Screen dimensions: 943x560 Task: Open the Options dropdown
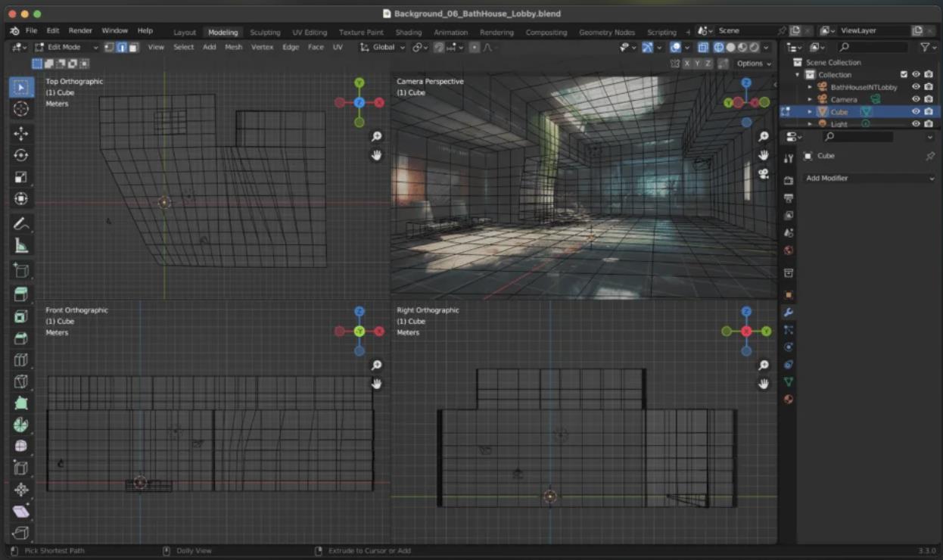coord(753,64)
